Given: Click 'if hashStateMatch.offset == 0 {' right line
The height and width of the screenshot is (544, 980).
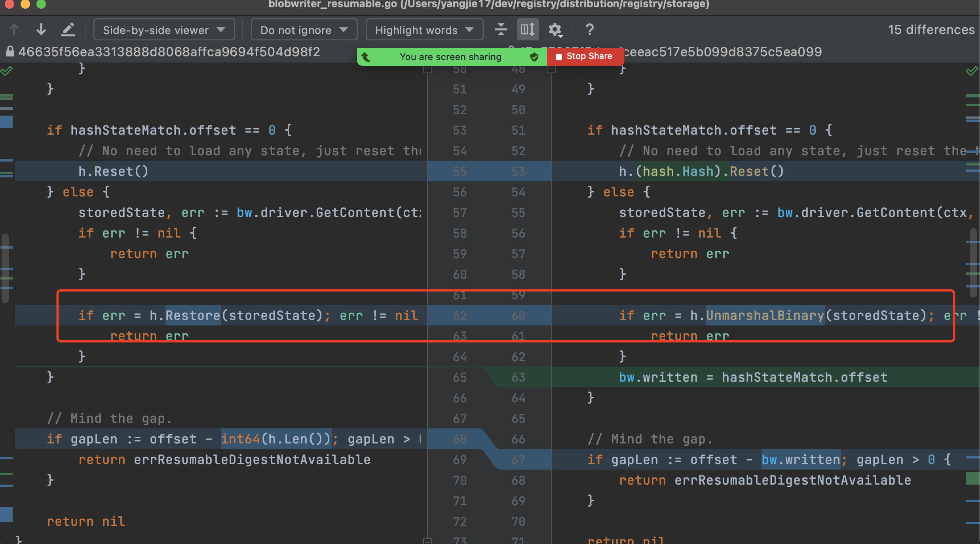Looking at the screenshot, I should (710, 130).
